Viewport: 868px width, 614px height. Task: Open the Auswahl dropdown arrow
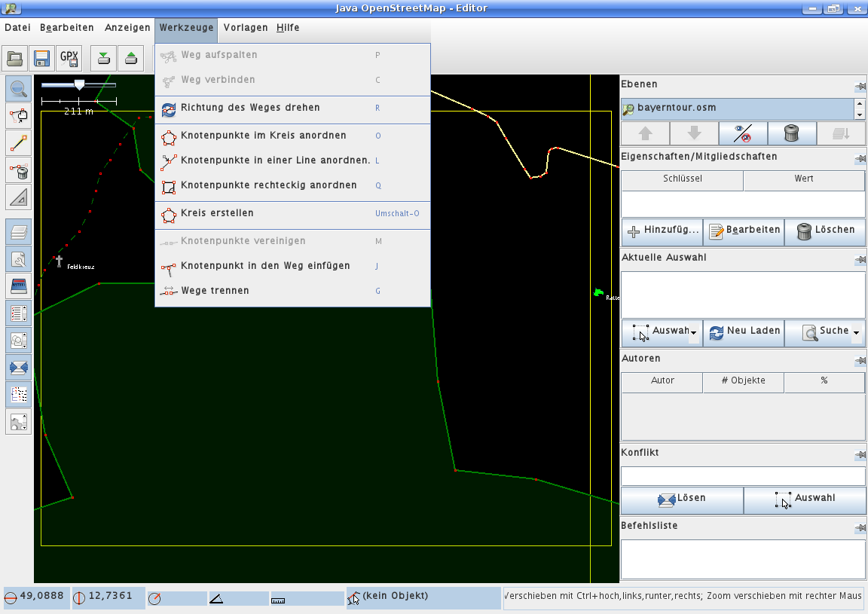[693, 332]
